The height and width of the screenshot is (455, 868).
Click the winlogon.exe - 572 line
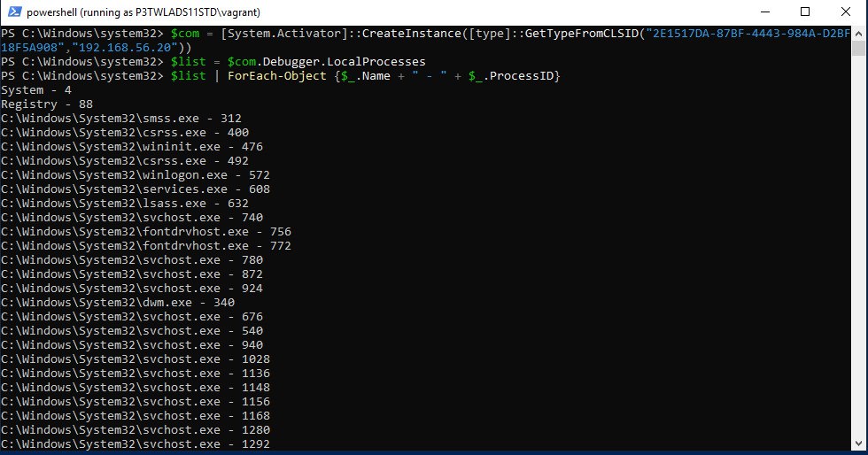click(x=135, y=175)
